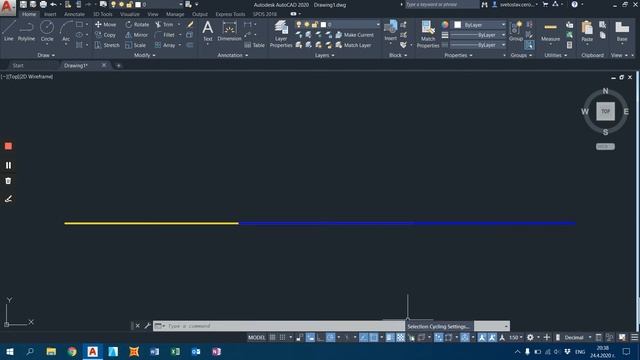Insert a Table
This screenshot has width=640, height=360.
pos(254,45)
